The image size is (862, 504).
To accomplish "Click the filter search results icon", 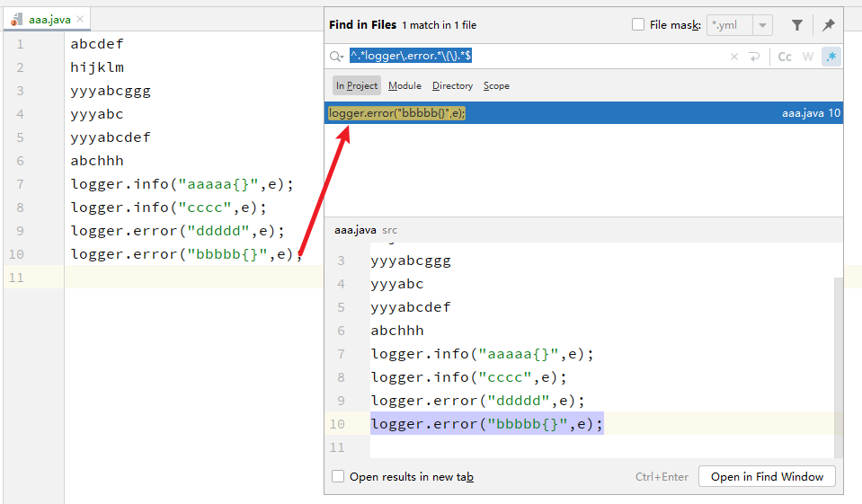I will (x=797, y=25).
